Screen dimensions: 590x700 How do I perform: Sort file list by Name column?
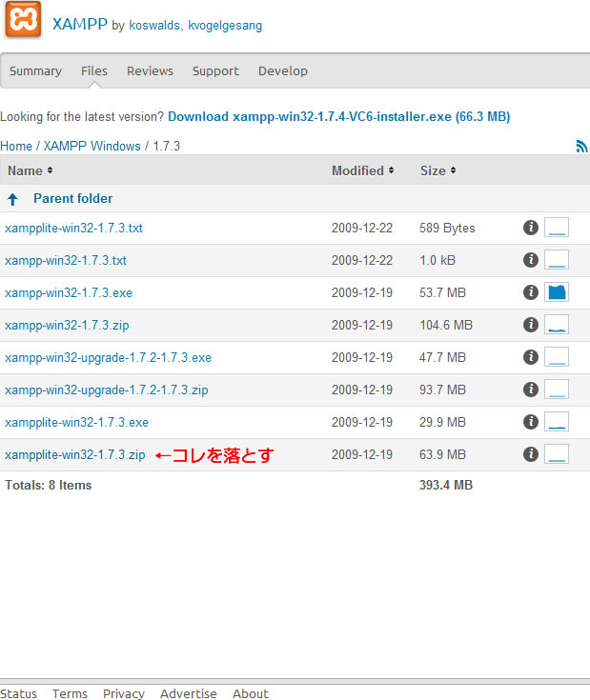click(x=30, y=170)
